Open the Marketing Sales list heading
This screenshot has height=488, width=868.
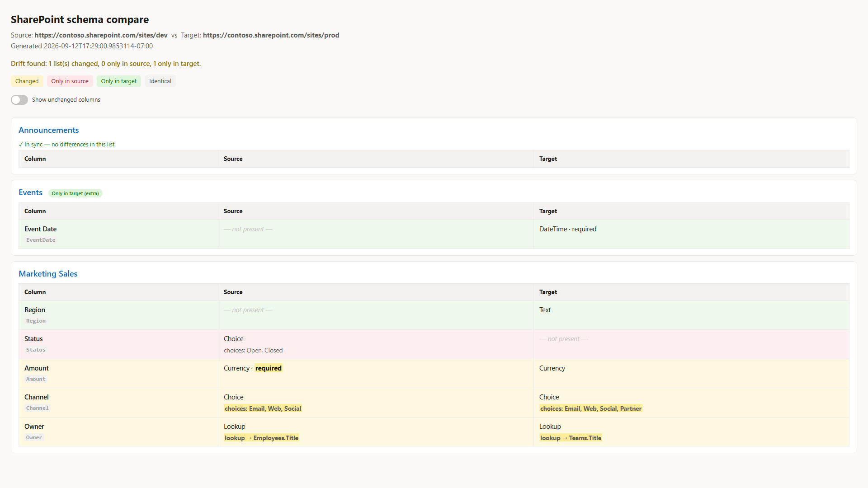click(x=48, y=274)
